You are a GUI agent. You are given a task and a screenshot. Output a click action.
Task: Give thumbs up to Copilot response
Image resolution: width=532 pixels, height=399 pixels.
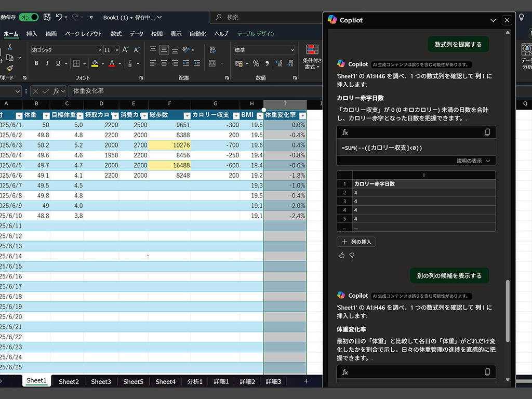tap(342, 255)
